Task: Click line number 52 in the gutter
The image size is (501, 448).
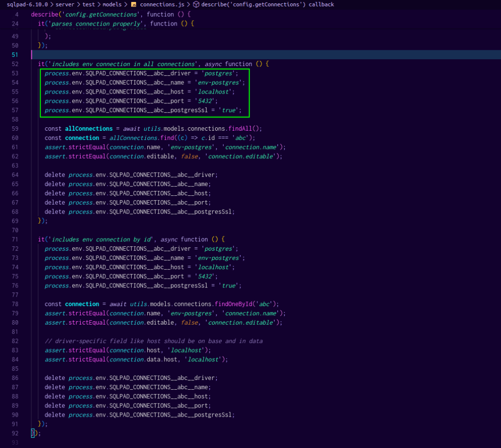Action: tap(15, 64)
